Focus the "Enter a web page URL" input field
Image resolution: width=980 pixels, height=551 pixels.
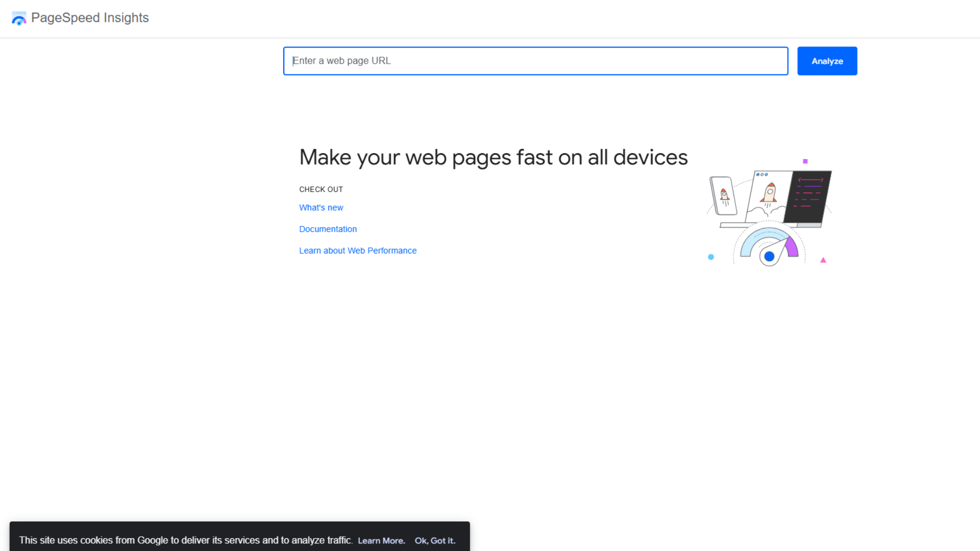[535, 61]
